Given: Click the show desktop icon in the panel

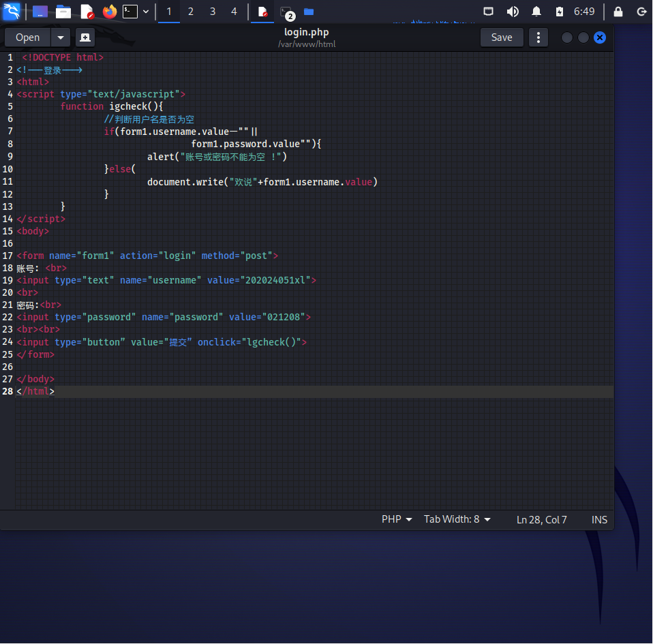Looking at the screenshot, I should point(40,12).
